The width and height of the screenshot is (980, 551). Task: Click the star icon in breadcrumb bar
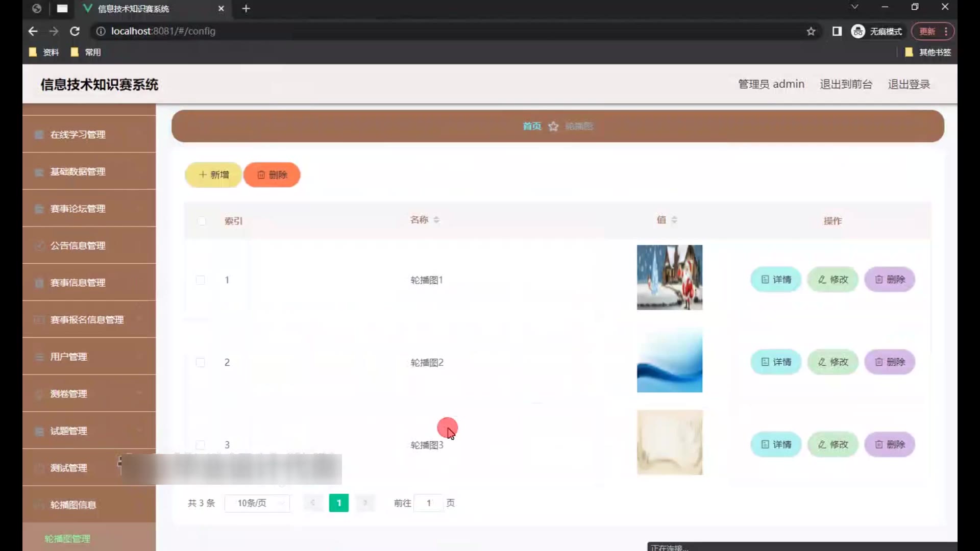click(x=553, y=127)
